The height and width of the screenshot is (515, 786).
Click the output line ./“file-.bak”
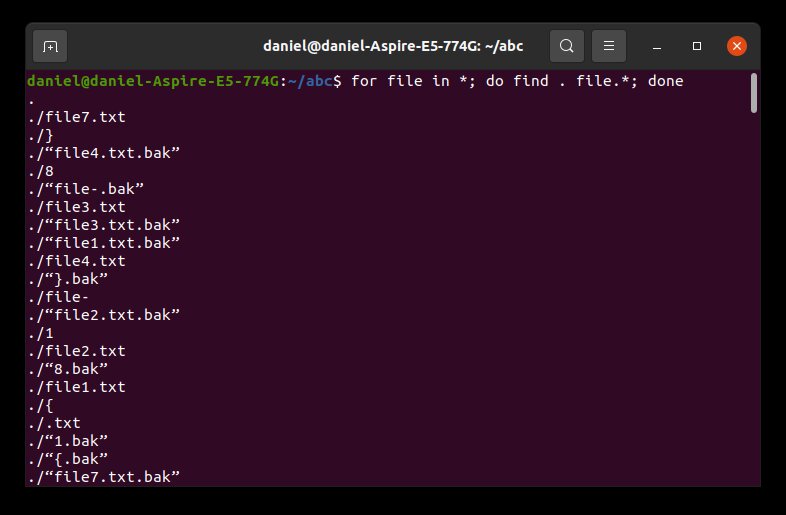point(86,189)
